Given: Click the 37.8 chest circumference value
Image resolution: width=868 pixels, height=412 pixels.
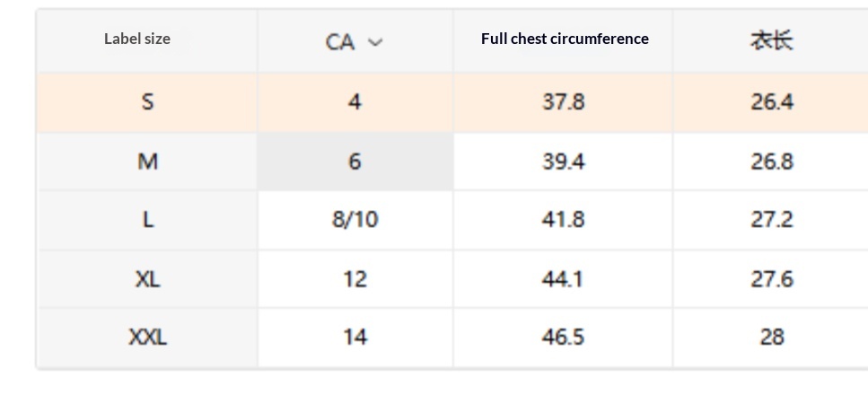Looking at the screenshot, I should click(x=563, y=102).
